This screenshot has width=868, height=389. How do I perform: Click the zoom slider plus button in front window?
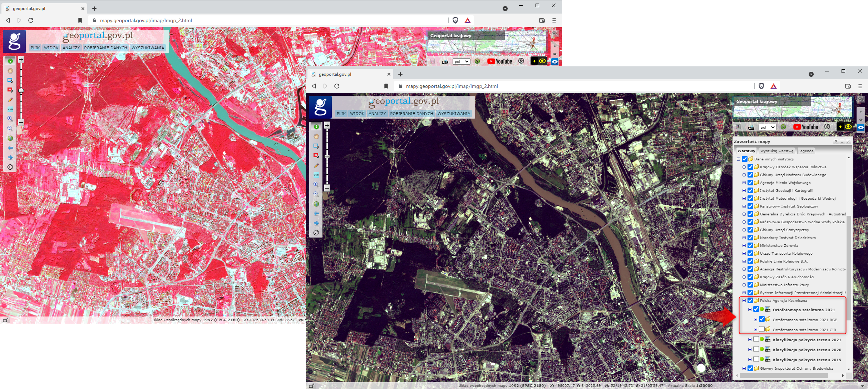[327, 125]
